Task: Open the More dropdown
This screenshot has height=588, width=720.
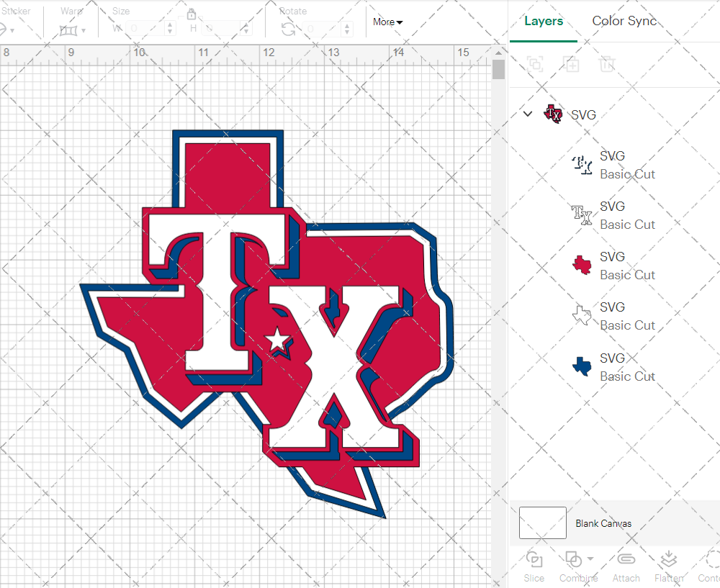Action: coord(387,22)
